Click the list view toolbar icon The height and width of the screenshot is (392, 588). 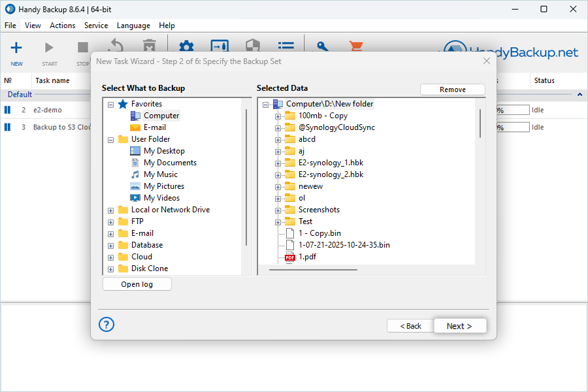(x=286, y=46)
